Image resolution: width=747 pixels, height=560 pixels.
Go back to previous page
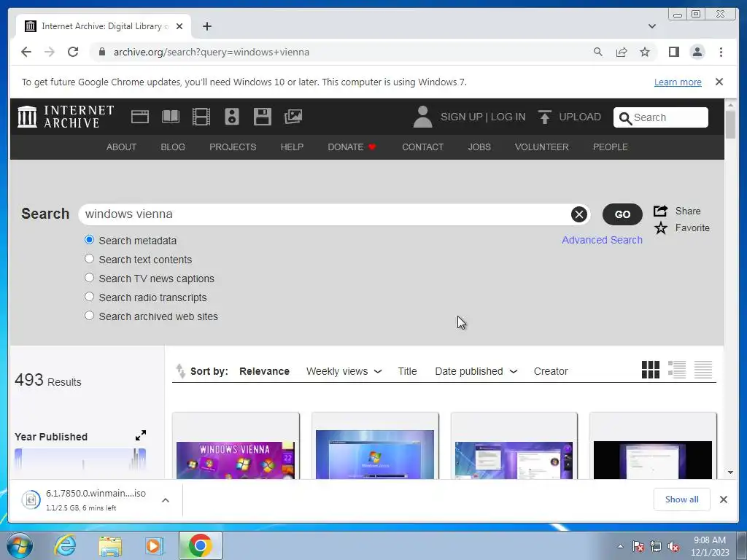click(26, 52)
